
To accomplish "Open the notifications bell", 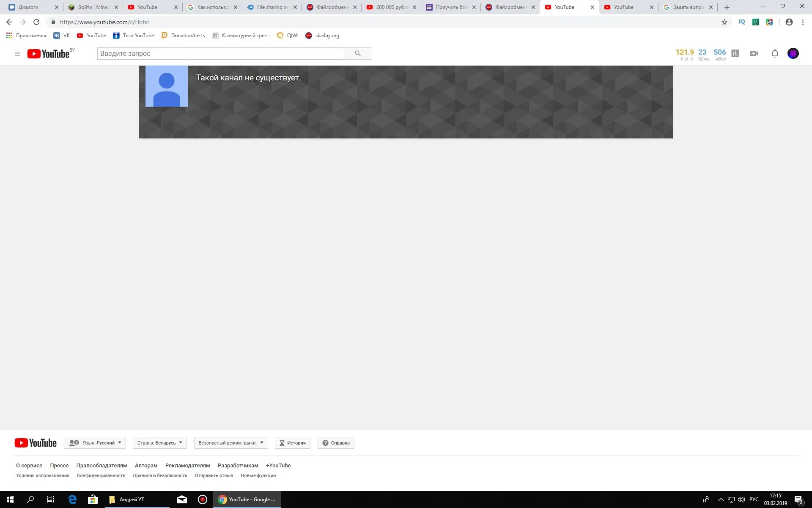I will coord(774,54).
